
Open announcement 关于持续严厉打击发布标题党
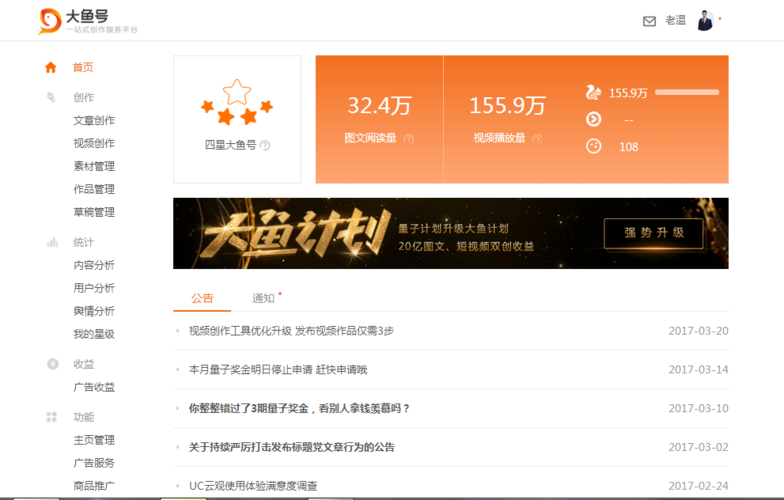click(292, 448)
